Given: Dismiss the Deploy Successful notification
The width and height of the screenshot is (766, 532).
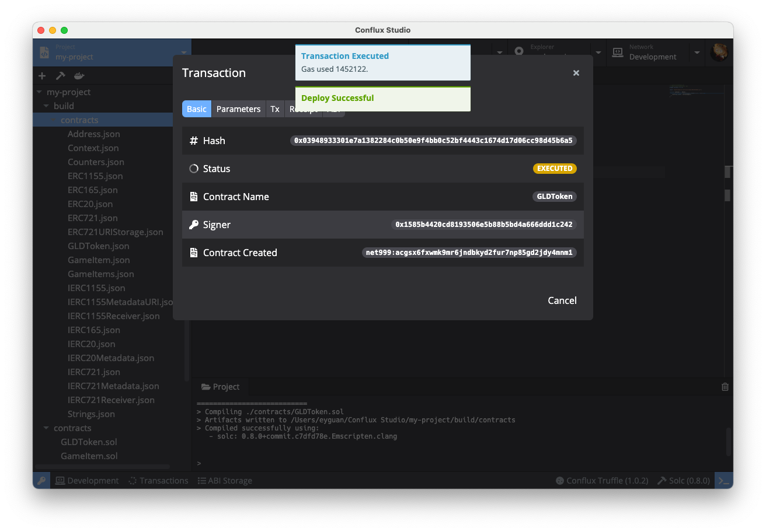Looking at the screenshot, I should click(383, 99).
